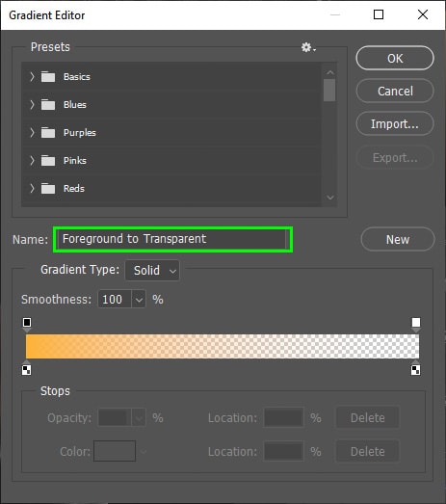Select the Blues preset group label
Viewport: 446px width, 504px height.
pyautogui.click(x=75, y=105)
